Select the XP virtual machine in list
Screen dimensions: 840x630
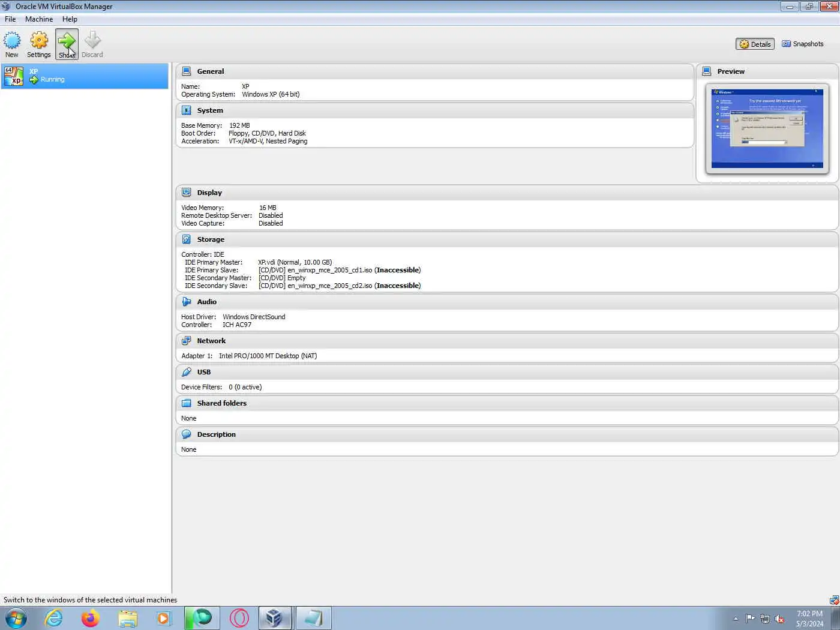pos(85,76)
